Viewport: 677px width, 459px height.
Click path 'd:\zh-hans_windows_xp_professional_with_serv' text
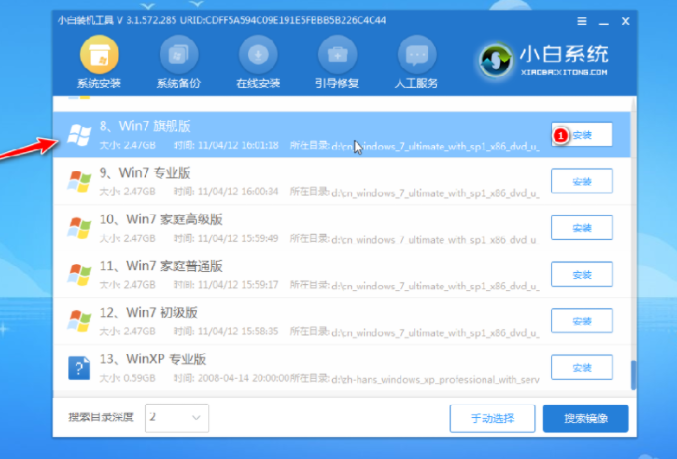pyautogui.click(x=435, y=380)
